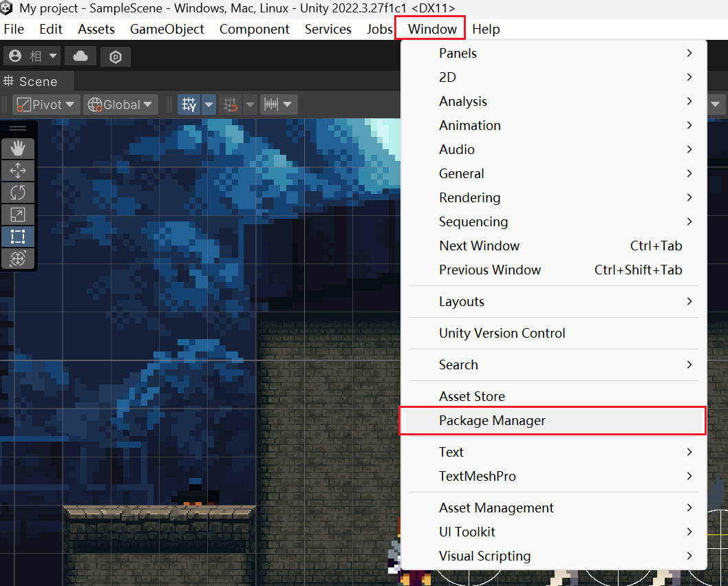Toggle grid visibility snap increment icon
Image resolution: width=728 pixels, height=586 pixels.
(x=231, y=105)
